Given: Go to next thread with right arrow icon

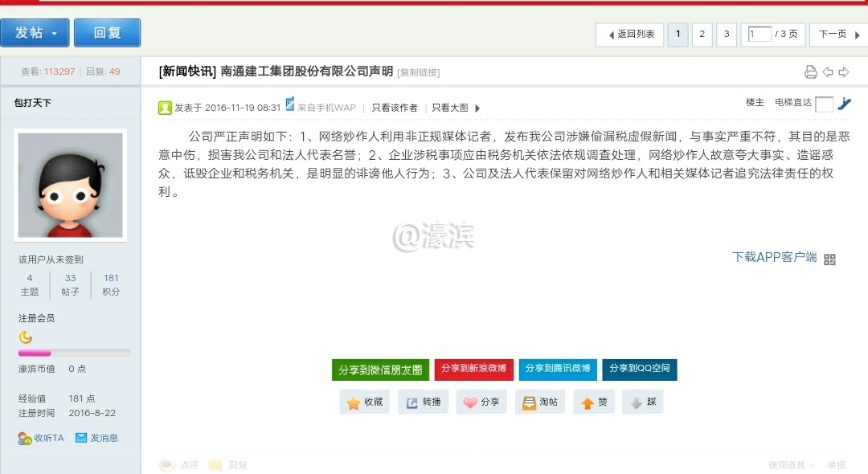Looking at the screenshot, I should click(x=844, y=72).
